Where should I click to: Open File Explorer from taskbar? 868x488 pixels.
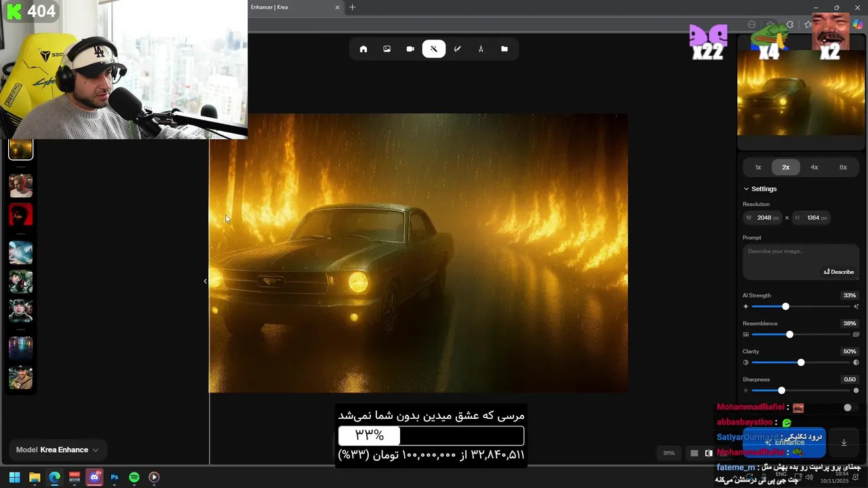coord(35,477)
